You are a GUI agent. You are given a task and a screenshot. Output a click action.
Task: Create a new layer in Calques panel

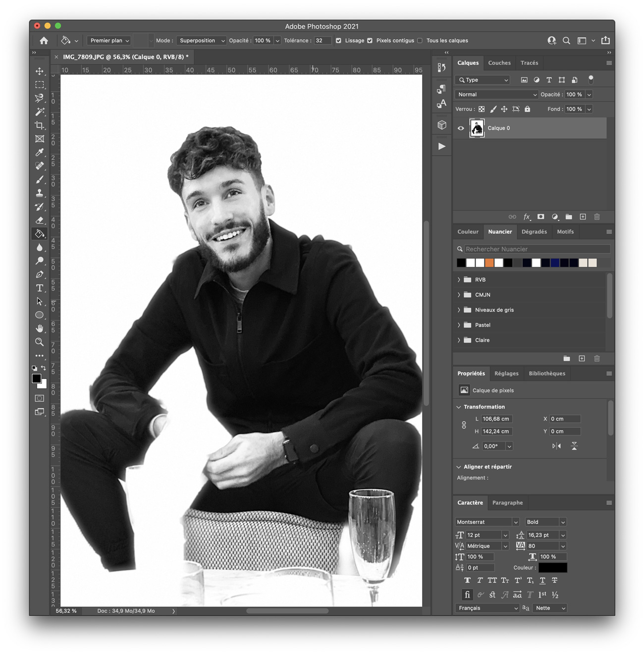click(583, 217)
